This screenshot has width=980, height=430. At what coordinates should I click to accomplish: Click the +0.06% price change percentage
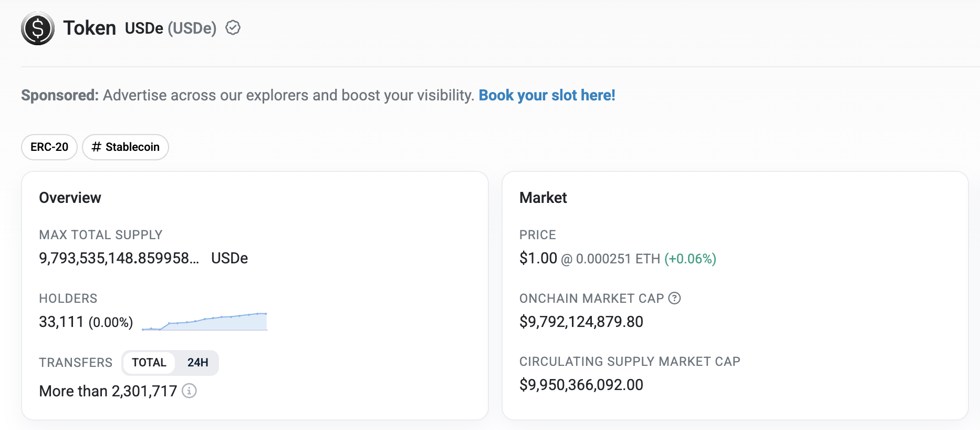click(x=690, y=259)
